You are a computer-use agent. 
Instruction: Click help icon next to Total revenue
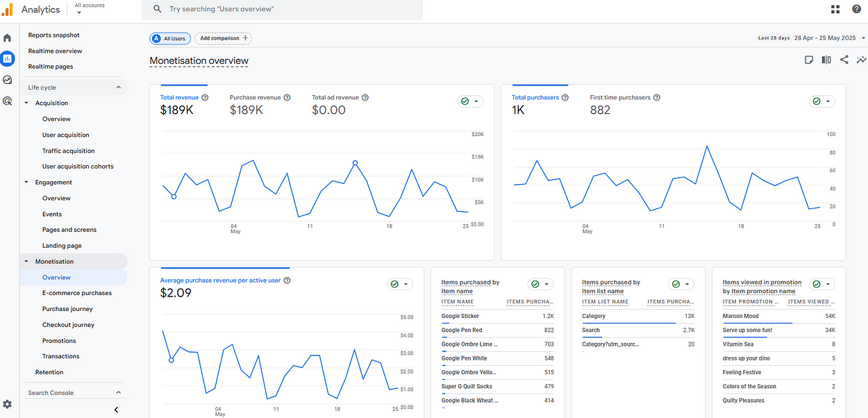click(x=205, y=98)
